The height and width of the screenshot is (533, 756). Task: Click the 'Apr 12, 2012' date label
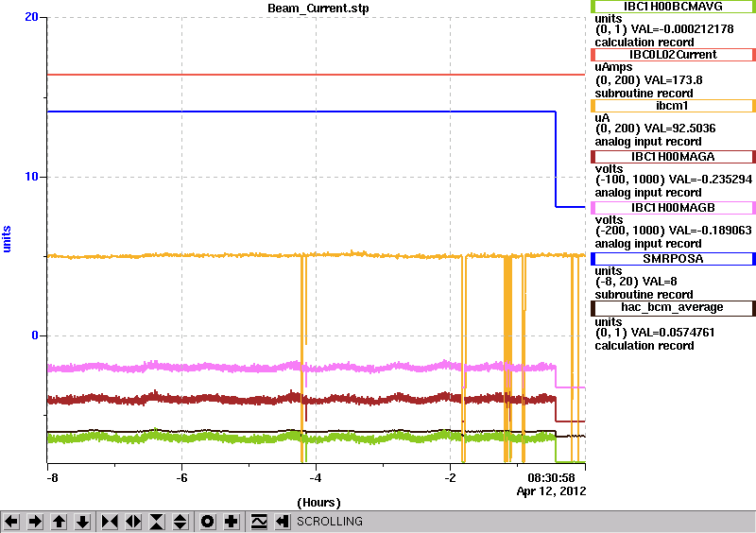[552, 491]
